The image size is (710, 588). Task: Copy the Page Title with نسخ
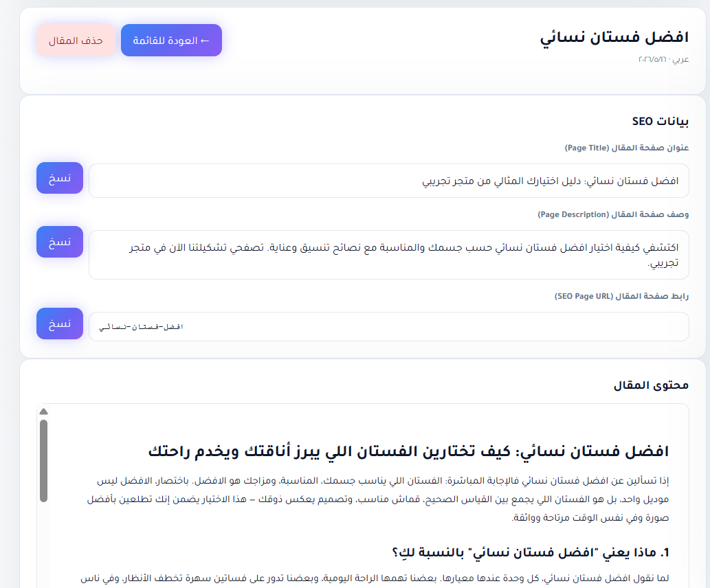(x=60, y=178)
